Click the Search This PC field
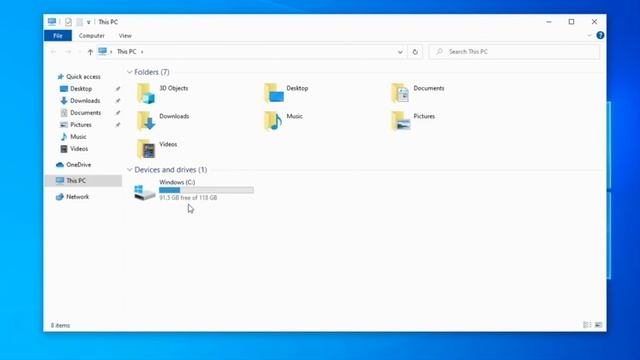The width and height of the screenshot is (640, 360). (514, 52)
